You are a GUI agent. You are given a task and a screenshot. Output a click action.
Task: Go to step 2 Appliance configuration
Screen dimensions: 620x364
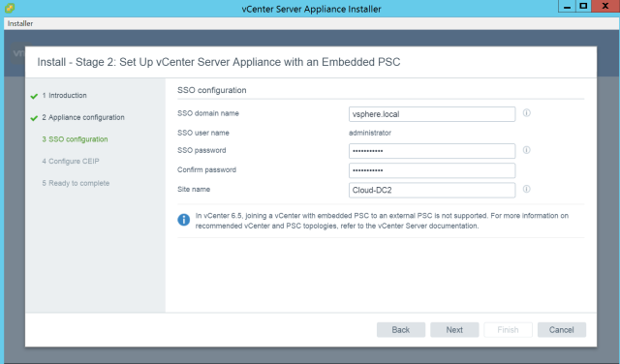pyautogui.click(x=83, y=117)
